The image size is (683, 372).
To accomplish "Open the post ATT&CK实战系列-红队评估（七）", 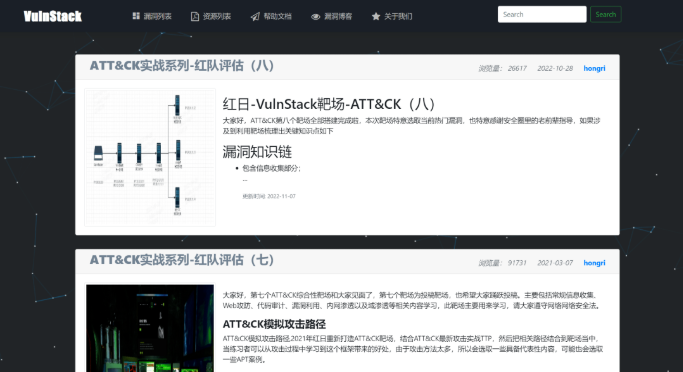I will coord(182,260).
